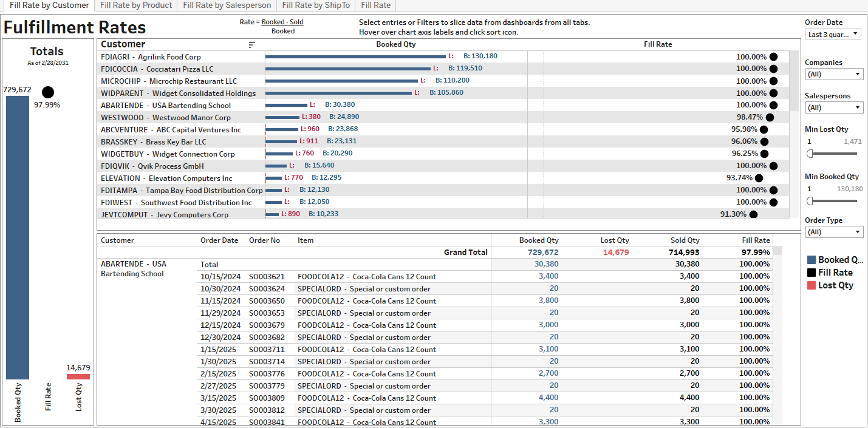
Task: Click the sort icon beside Customer header
Action: pos(252,45)
